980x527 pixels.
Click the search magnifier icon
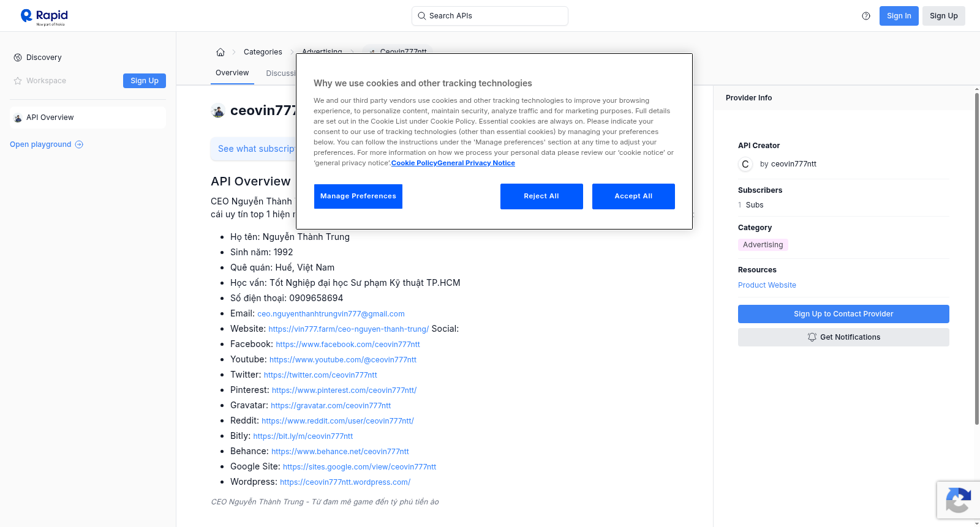[x=422, y=16]
